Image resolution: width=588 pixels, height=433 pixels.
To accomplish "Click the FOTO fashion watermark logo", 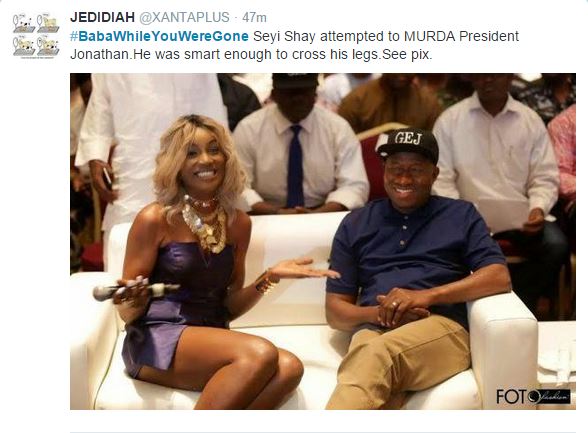I will click(533, 396).
